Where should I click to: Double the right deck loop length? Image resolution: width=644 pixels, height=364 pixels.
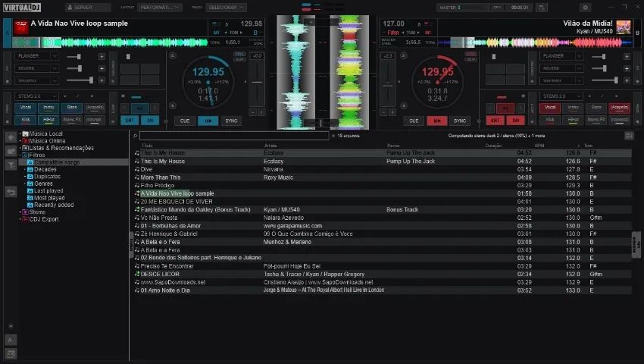[x=520, y=108]
